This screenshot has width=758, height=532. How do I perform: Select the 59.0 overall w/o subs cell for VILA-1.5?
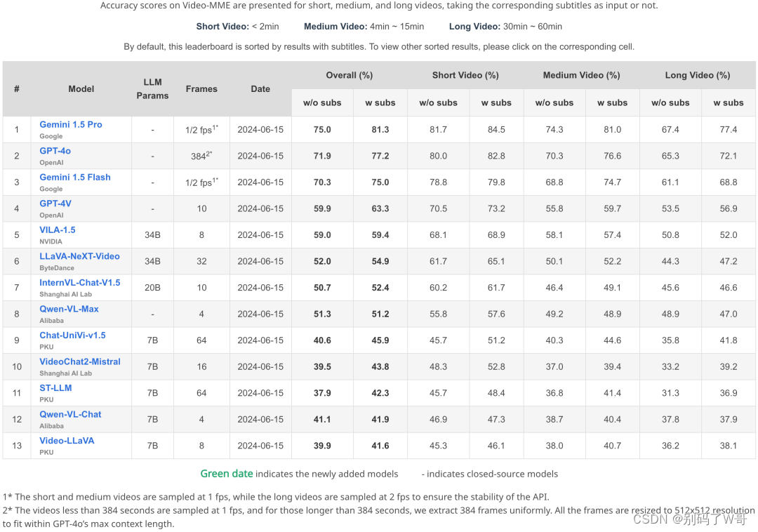click(x=322, y=235)
